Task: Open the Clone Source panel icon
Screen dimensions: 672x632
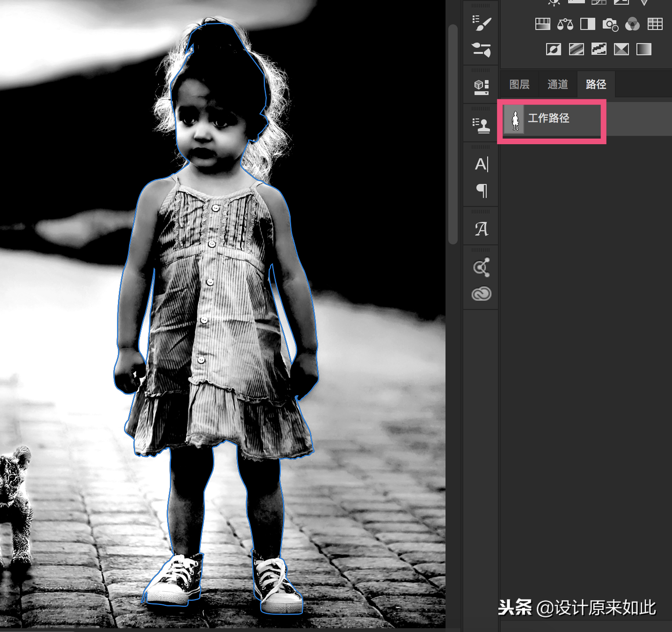Action: 481,125
